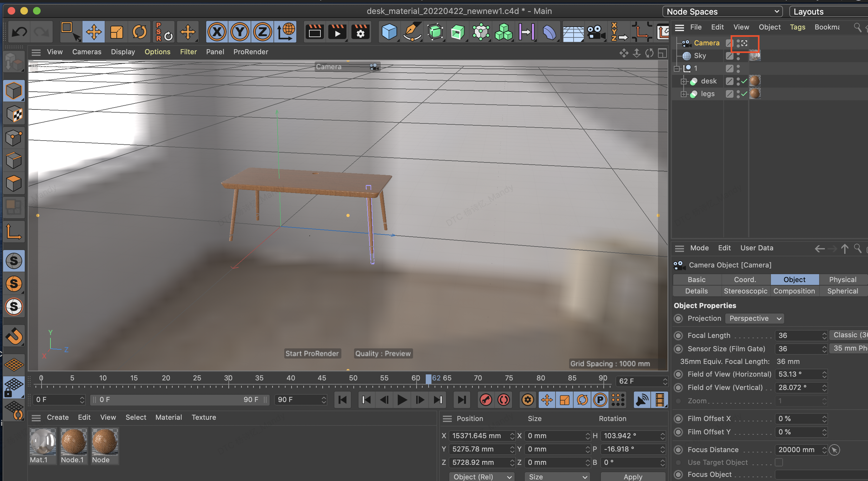Switch to the Coord. tab
The height and width of the screenshot is (481, 868).
coord(745,280)
